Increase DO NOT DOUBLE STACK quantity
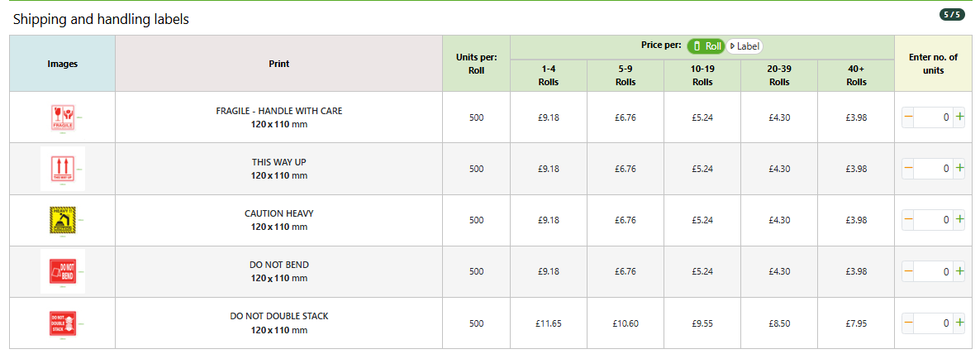This screenshot has width=980, height=354. [x=959, y=323]
